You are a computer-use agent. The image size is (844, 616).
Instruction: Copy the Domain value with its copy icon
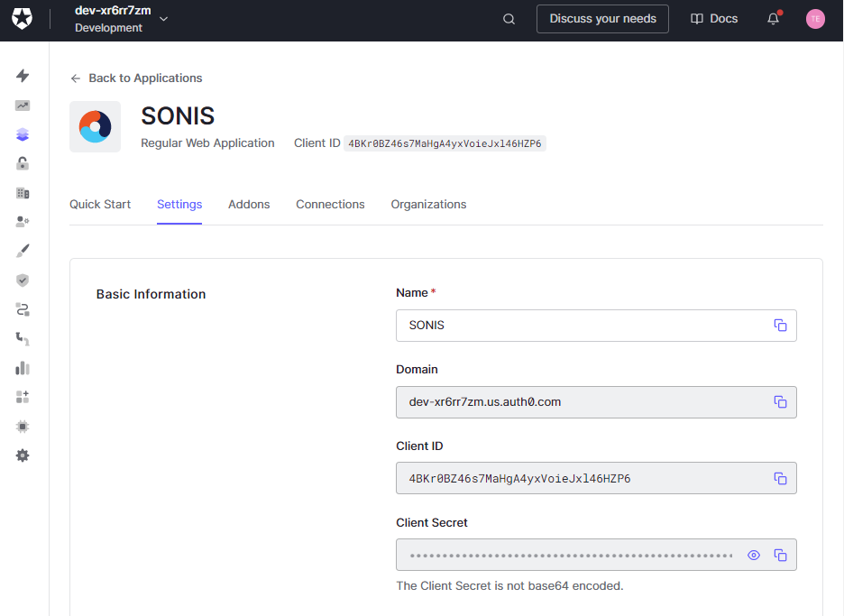click(x=780, y=402)
